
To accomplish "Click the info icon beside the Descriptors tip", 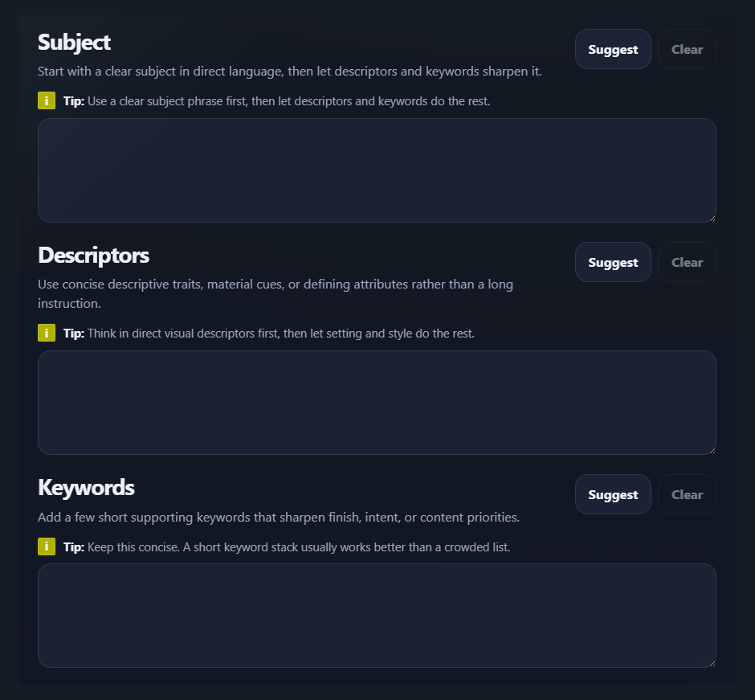I will pyautogui.click(x=47, y=333).
